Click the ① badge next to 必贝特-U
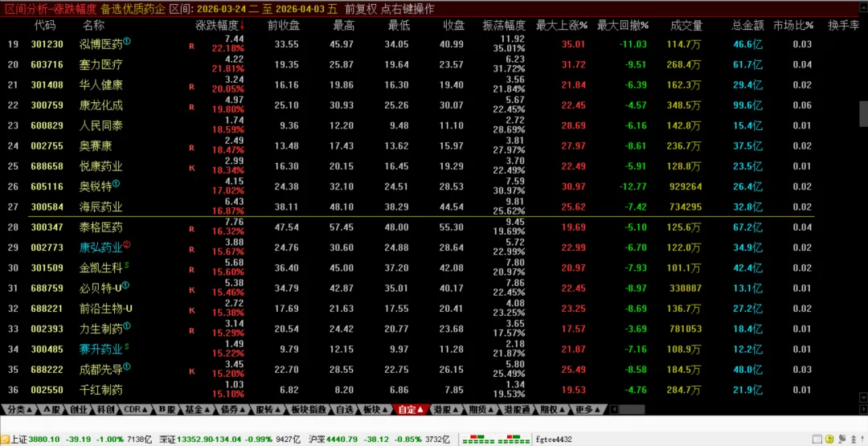 tap(125, 285)
